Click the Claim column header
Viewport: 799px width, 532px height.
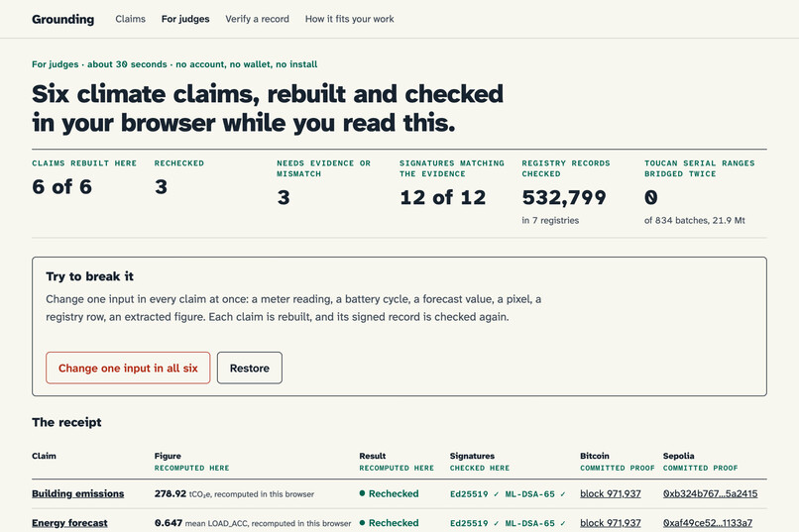point(44,456)
